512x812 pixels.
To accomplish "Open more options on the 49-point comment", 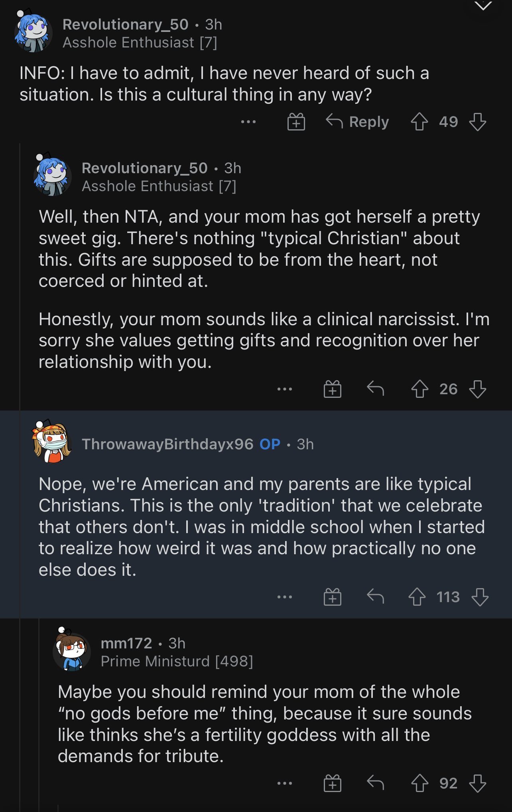I will 248,122.
